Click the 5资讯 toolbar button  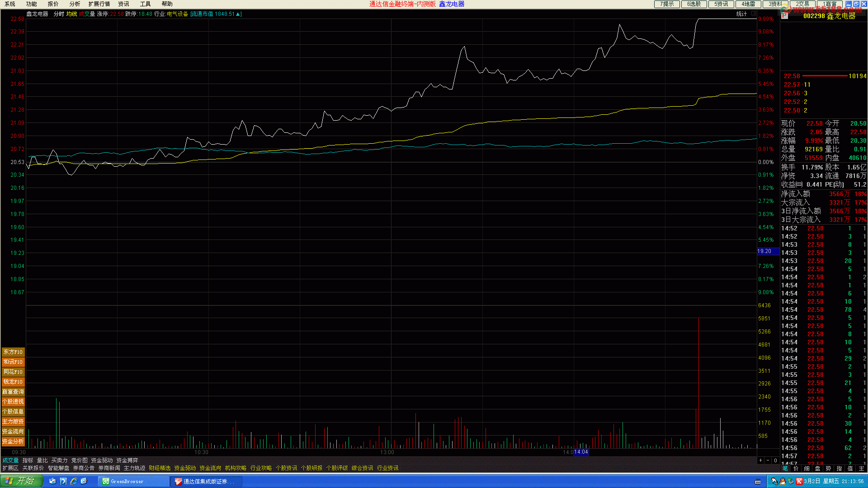[721, 4]
